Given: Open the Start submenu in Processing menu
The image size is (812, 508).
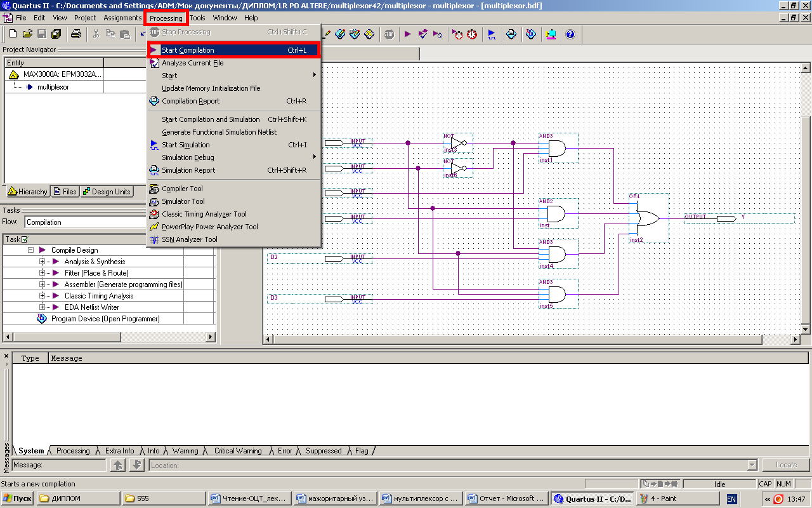Looking at the screenshot, I should click(234, 76).
